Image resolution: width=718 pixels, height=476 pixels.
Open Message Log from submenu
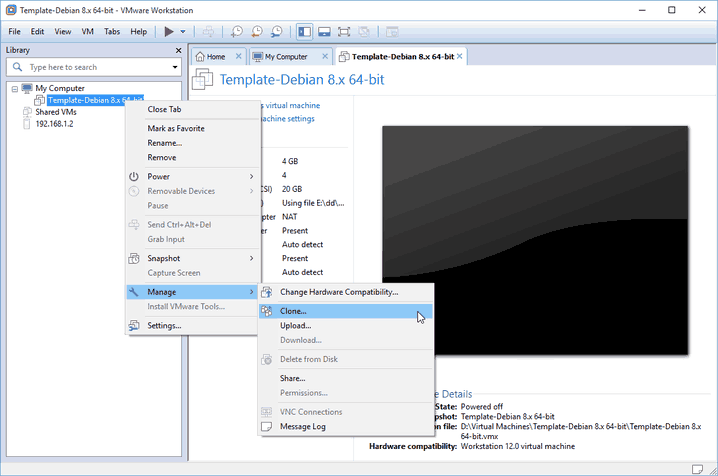302,426
